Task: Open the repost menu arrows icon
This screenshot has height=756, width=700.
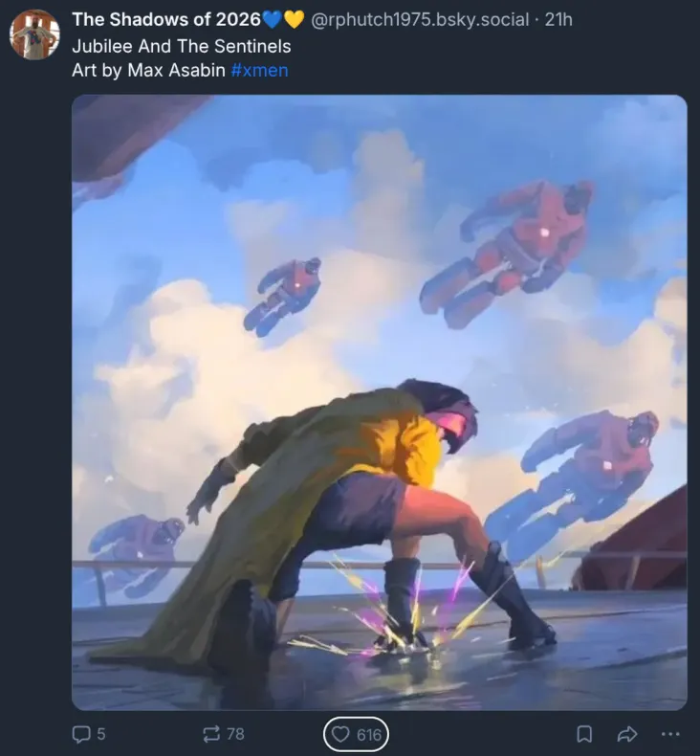Action: click(x=211, y=734)
